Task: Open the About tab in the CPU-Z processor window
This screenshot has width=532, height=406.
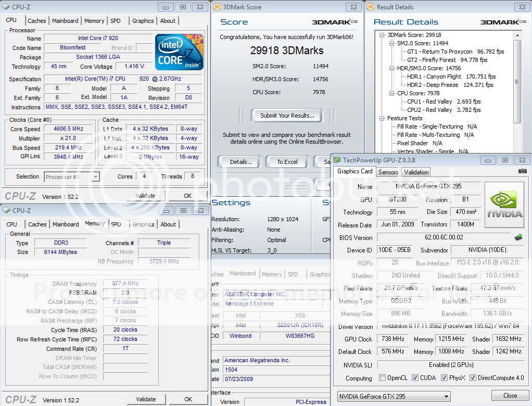Action: (168, 21)
